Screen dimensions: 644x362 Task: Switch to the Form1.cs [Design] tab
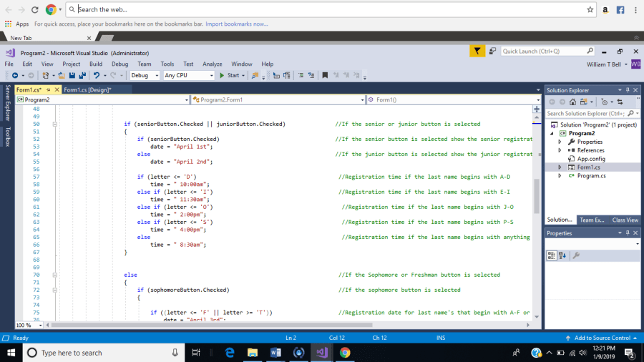click(x=87, y=90)
